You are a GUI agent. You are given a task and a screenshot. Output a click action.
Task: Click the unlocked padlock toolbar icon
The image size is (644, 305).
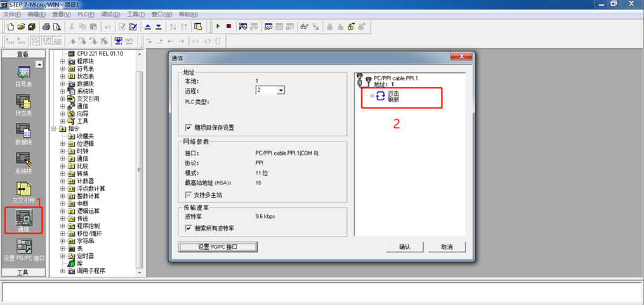[x=351, y=27]
